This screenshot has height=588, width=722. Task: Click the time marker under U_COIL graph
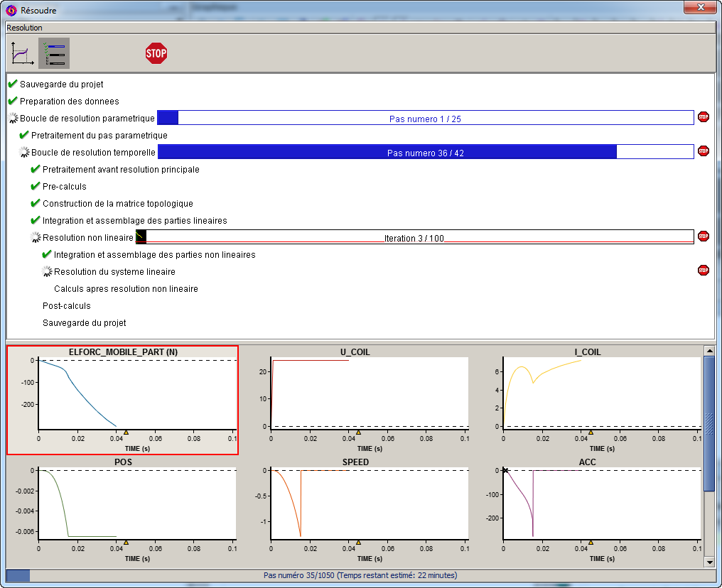(x=358, y=432)
